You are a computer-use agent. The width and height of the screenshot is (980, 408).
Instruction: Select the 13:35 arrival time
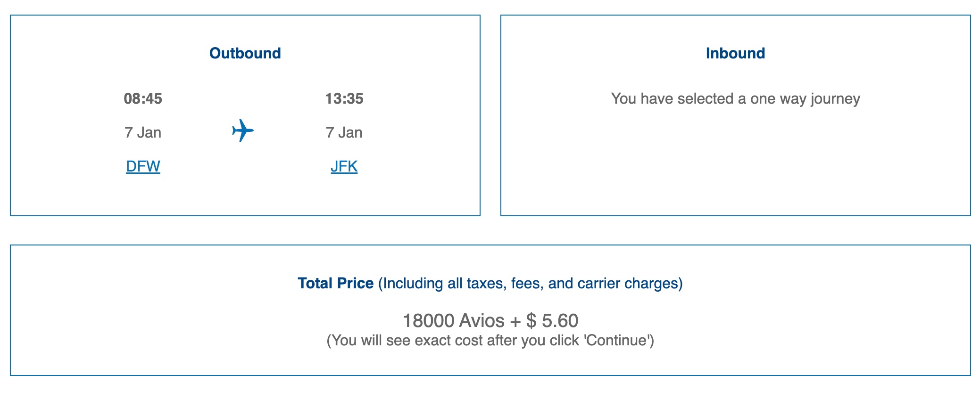tap(344, 99)
